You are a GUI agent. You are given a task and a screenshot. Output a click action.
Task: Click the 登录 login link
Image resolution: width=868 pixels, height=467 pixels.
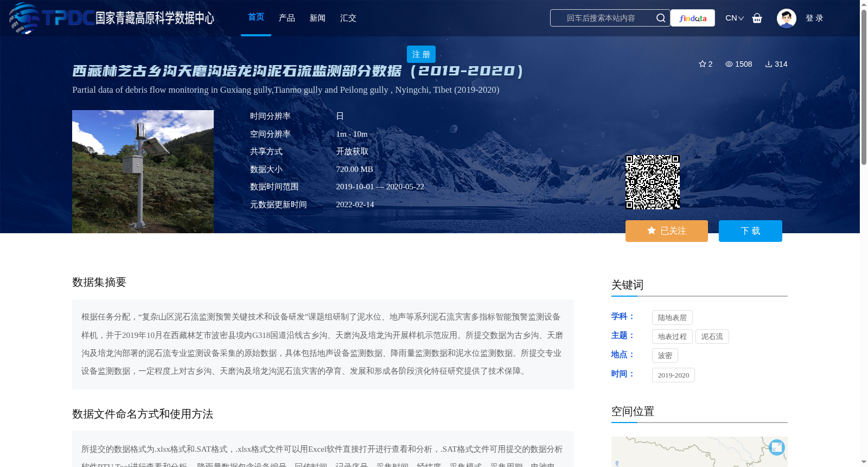pyautogui.click(x=814, y=18)
